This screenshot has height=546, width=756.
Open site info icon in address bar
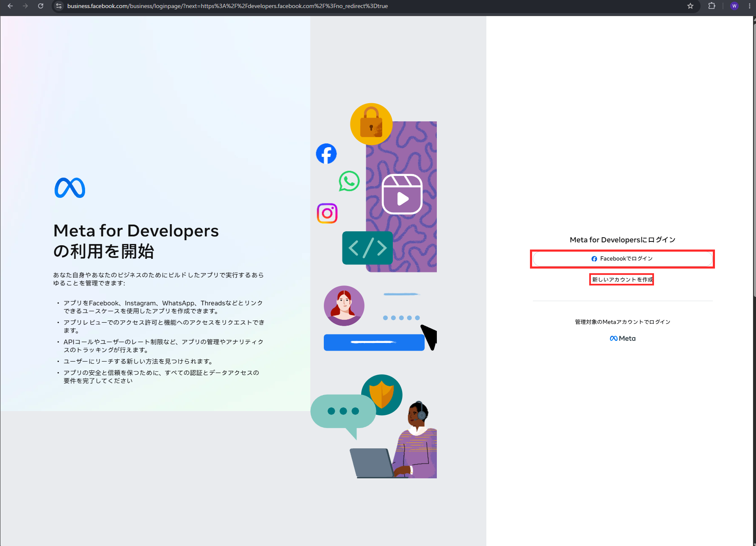pos(59,6)
